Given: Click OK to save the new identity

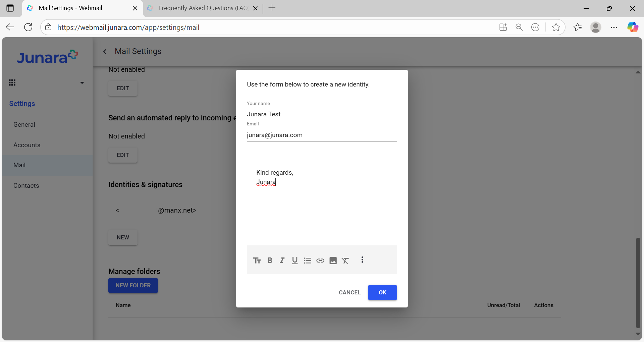Looking at the screenshot, I should coord(382,292).
